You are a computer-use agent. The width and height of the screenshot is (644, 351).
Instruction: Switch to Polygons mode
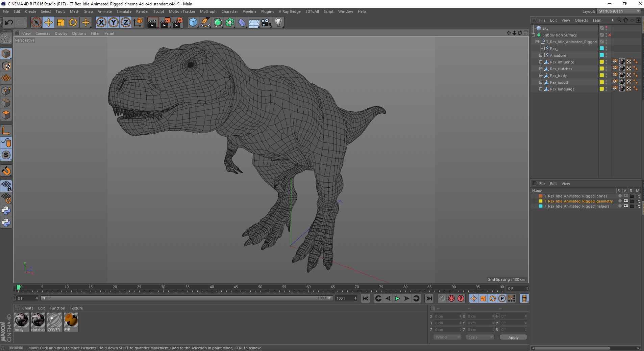[6, 115]
